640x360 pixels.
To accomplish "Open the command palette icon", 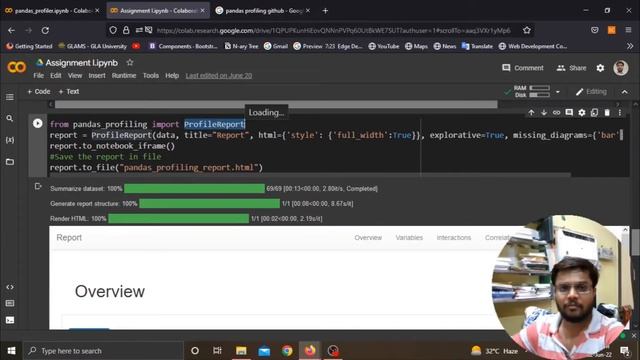I will tap(10, 303).
